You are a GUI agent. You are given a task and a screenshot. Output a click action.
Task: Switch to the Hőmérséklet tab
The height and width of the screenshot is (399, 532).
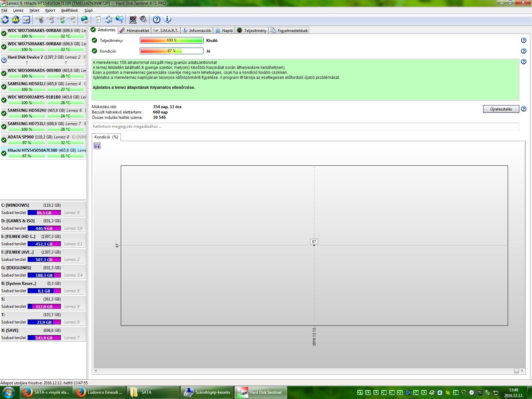[x=134, y=30]
